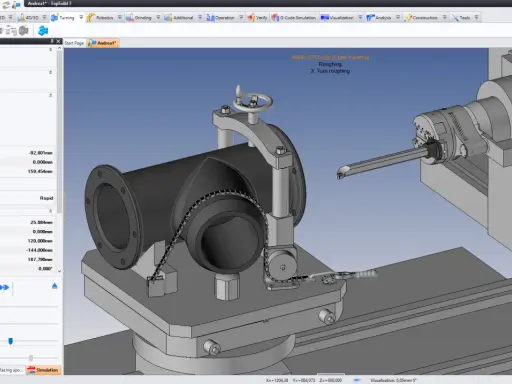The image size is (512, 384).
Task: Click the X coordinate readout in status bar
Action: (277, 380)
